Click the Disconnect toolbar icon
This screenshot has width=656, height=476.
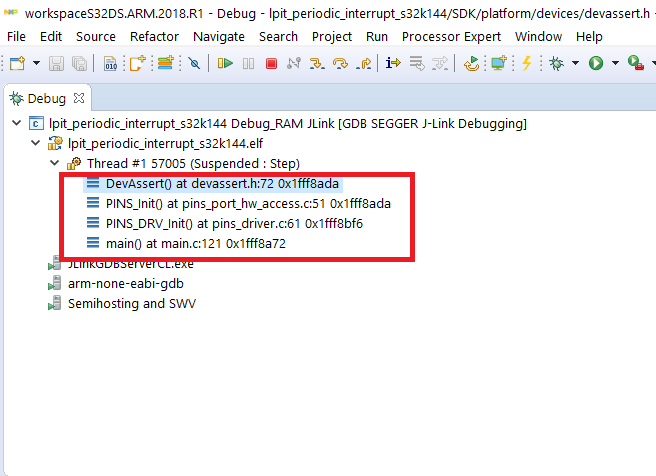294,64
